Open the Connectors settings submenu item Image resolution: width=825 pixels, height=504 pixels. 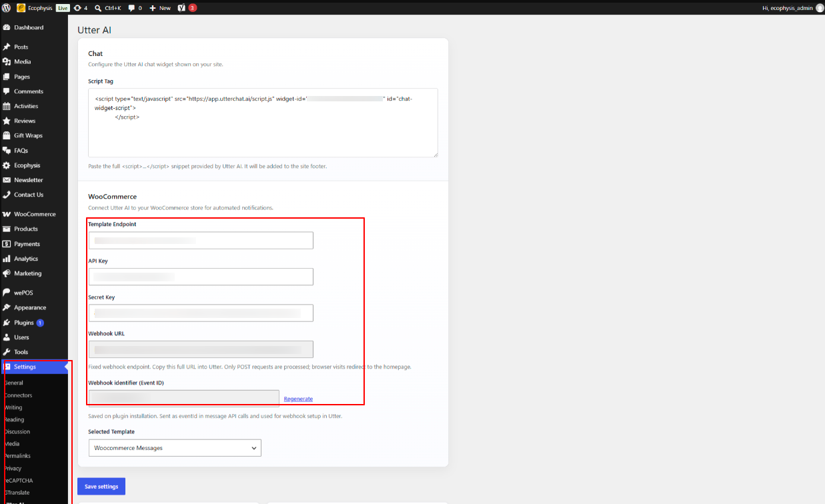(x=18, y=395)
